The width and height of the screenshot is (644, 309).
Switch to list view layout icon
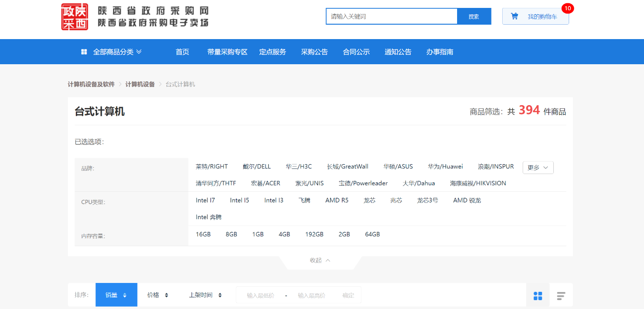point(561,296)
